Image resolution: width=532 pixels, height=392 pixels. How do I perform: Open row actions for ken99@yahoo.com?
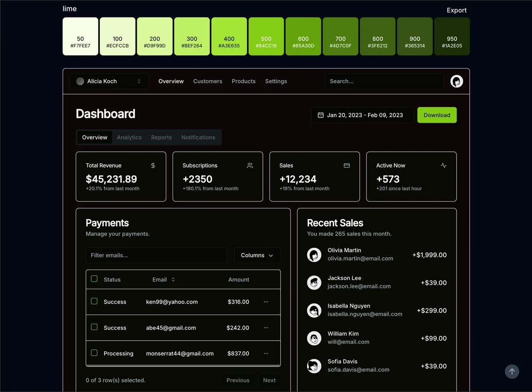pos(266,302)
